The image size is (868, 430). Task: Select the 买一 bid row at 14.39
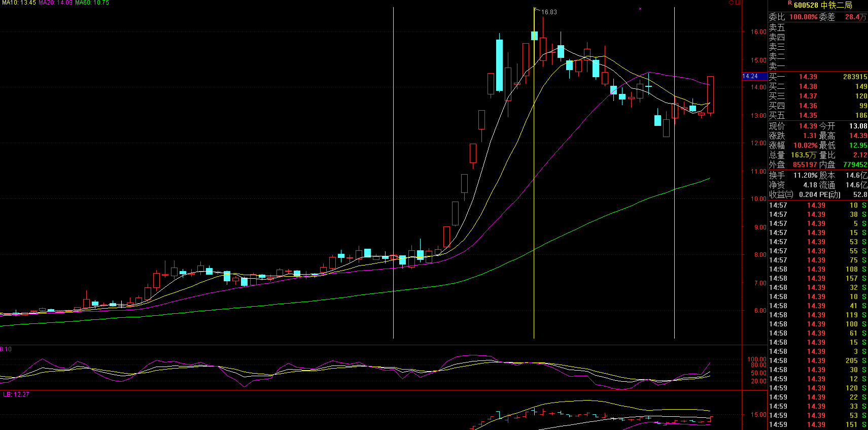(x=818, y=77)
